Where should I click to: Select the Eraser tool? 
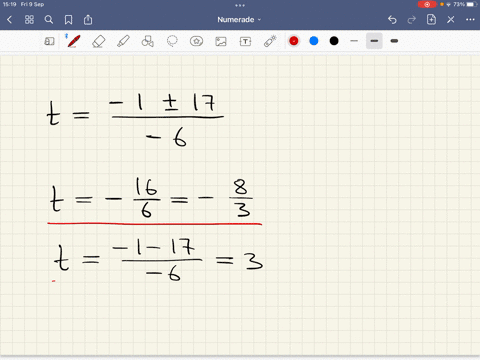pyautogui.click(x=98, y=41)
